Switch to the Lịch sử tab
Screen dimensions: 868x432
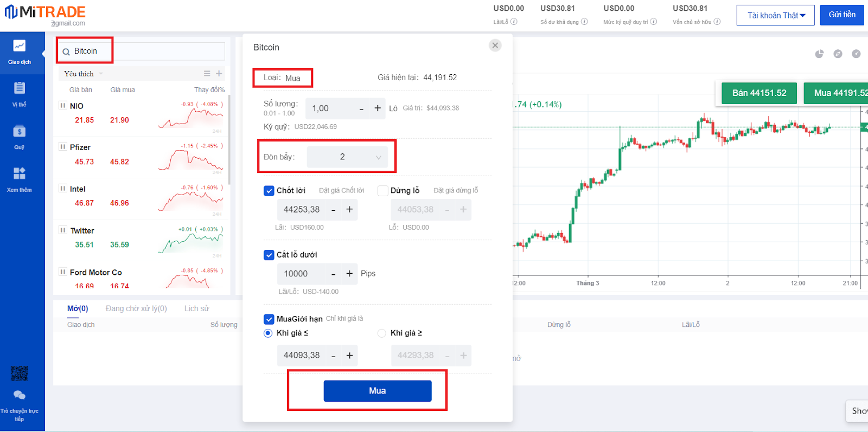click(196, 308)
